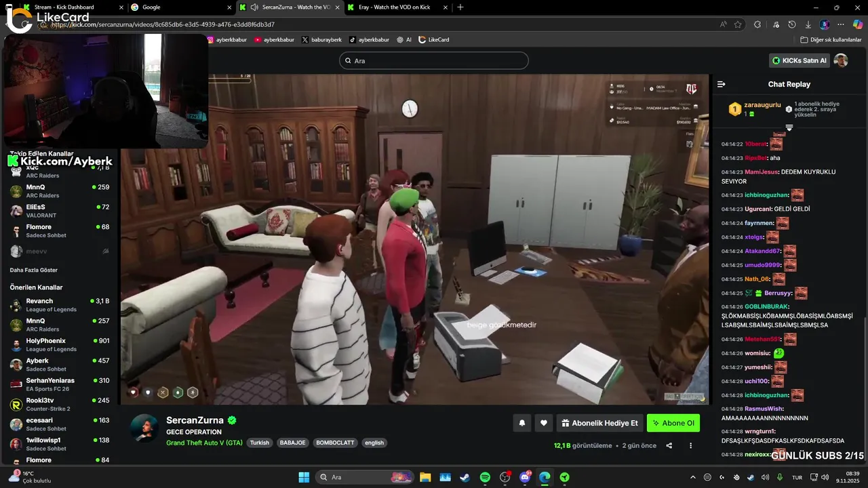Open Discord from the taskbar
Image resolution: width=868 pixels, height=488 pixels.
[525, 477]
